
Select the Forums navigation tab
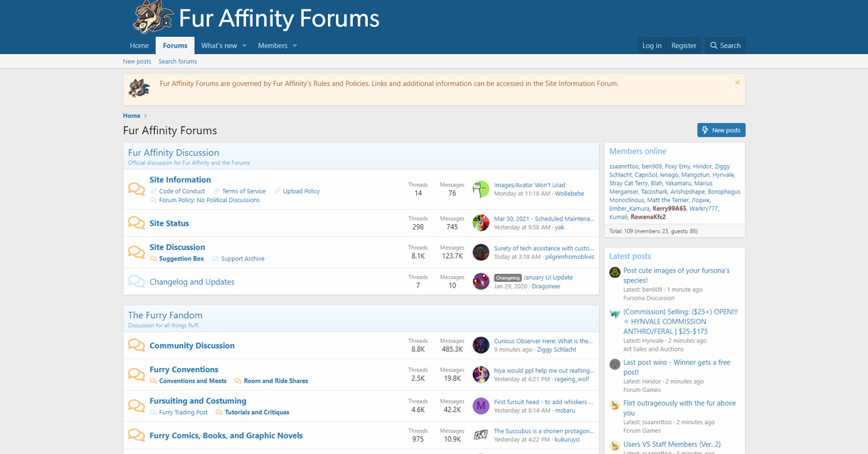click(x=175, y=46)
